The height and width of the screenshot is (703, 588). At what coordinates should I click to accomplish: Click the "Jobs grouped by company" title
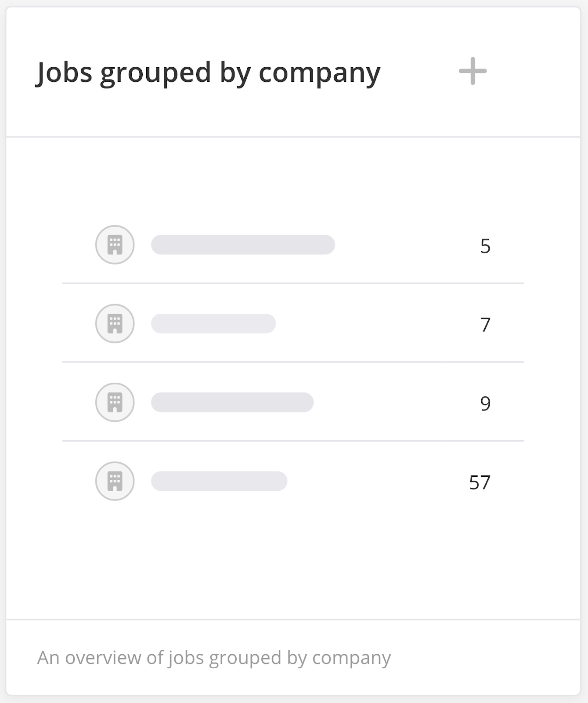coord(208,72)
